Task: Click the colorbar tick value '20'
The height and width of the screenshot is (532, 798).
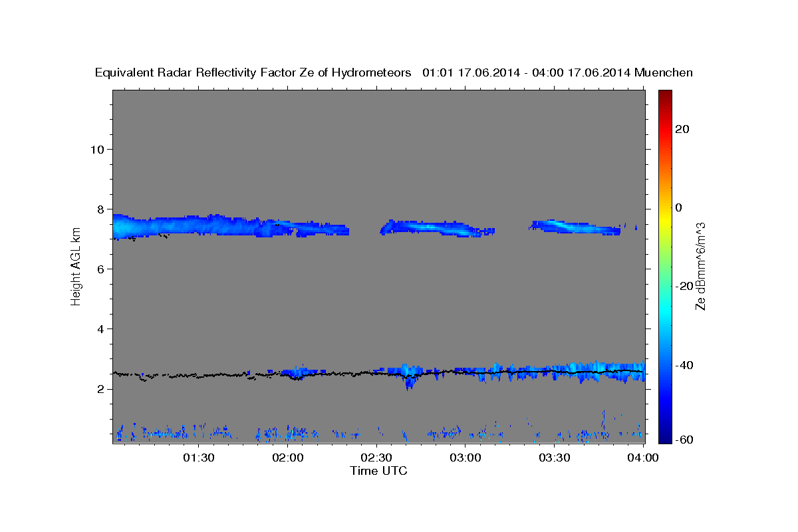Action: (x=682, y=129)
